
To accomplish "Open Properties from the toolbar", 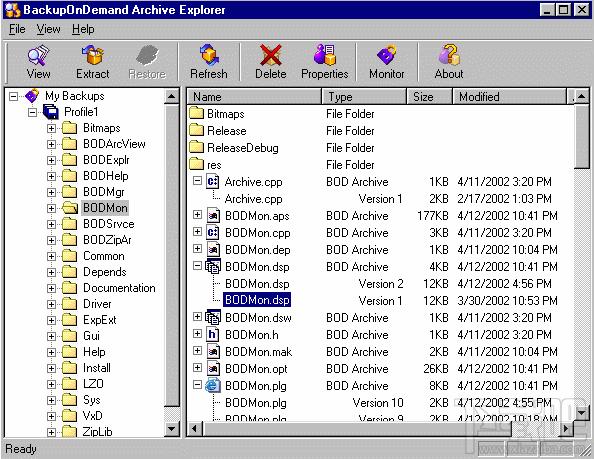I will (325, 56).
